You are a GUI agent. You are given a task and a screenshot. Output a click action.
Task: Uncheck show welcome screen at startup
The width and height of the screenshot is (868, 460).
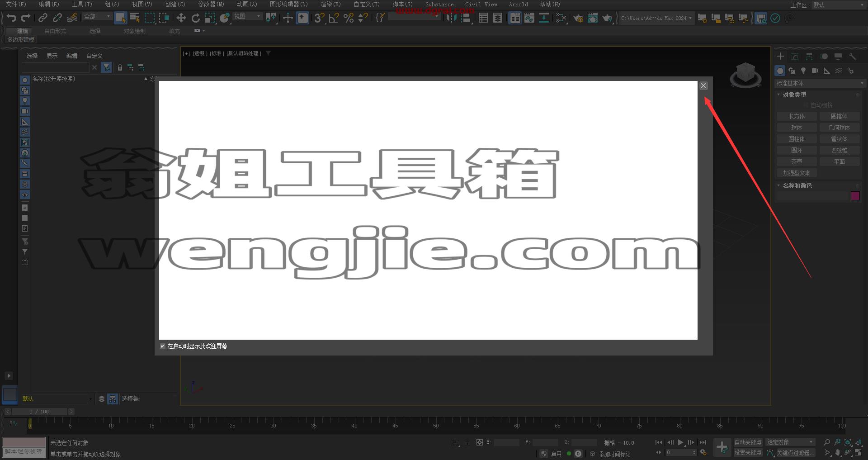[x=163, y=346]
